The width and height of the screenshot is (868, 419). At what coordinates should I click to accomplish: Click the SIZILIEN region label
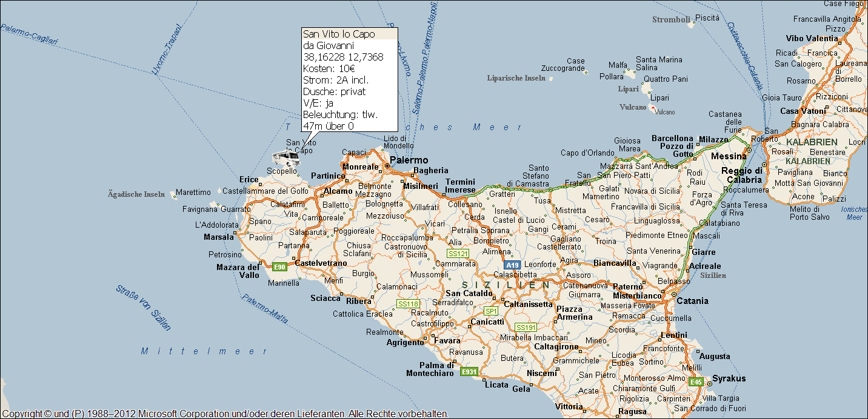click(x=506, y=285)
